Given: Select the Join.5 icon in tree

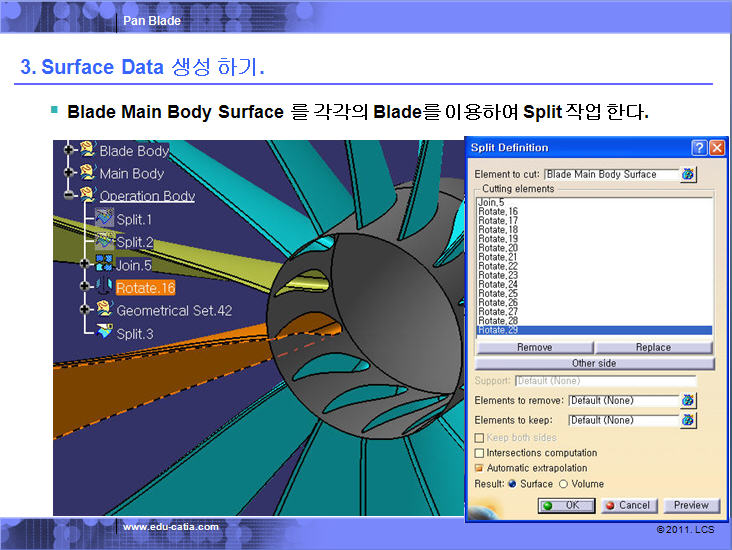Looking at the screenshot, I should coord(104,264).
